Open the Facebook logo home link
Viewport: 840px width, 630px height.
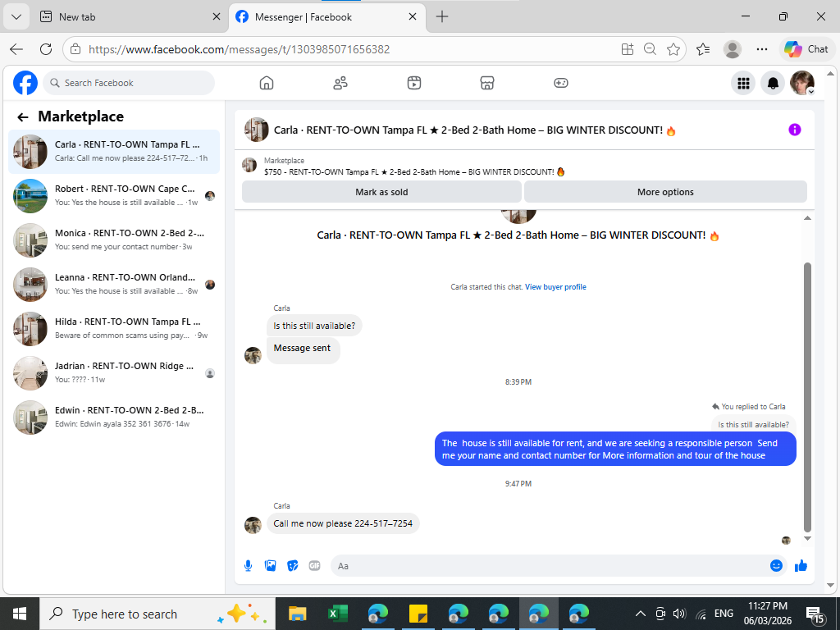(25, 83)
